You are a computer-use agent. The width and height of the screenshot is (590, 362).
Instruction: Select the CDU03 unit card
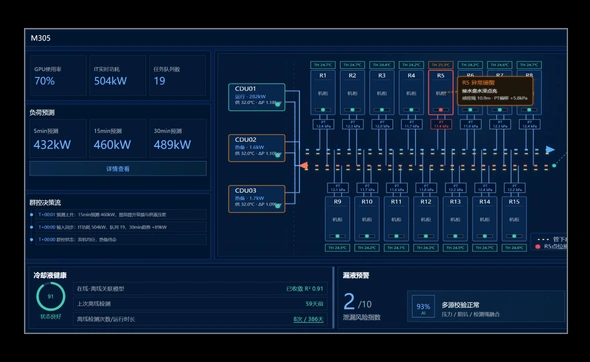[x=257, y=199]
